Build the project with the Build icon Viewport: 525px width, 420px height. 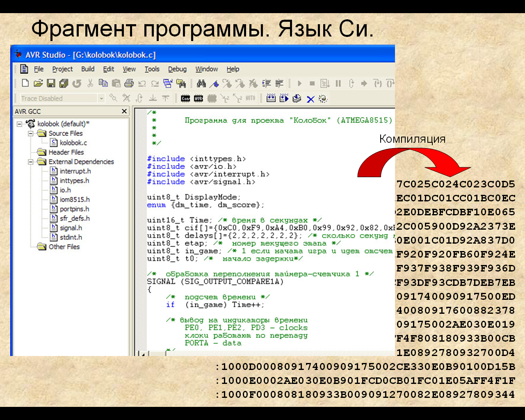pos(271,98)
